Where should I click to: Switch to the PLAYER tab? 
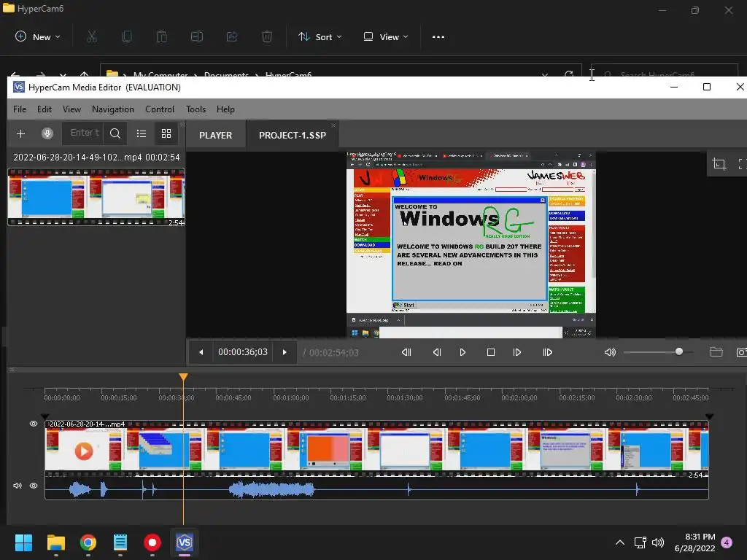click(x=215, y=135)
